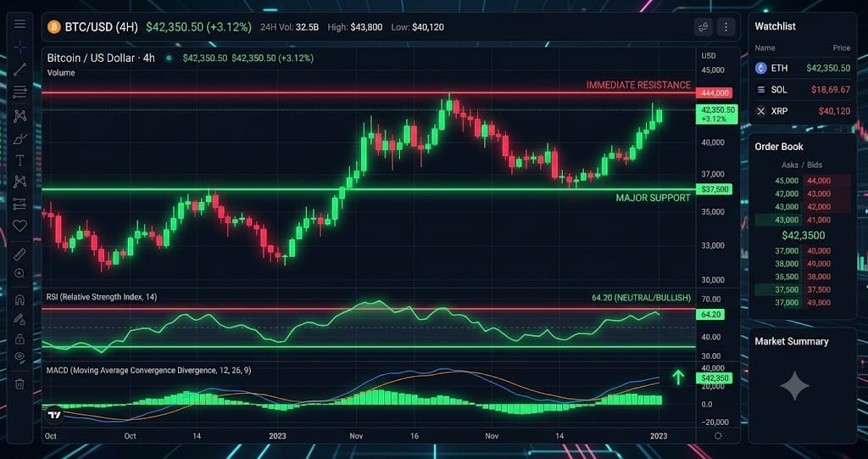Select the 35,500 entry in Order Book

[787, 276]
